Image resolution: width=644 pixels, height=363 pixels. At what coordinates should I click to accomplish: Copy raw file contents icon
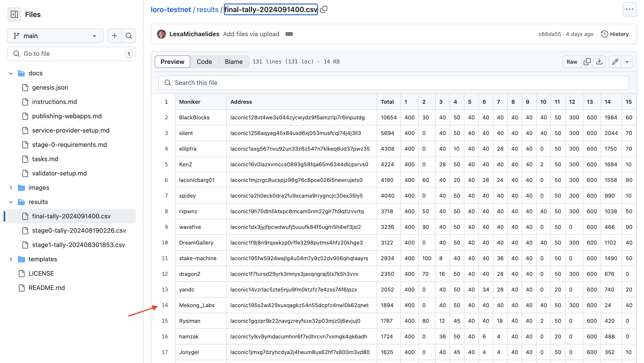click(x=587, y=62)
